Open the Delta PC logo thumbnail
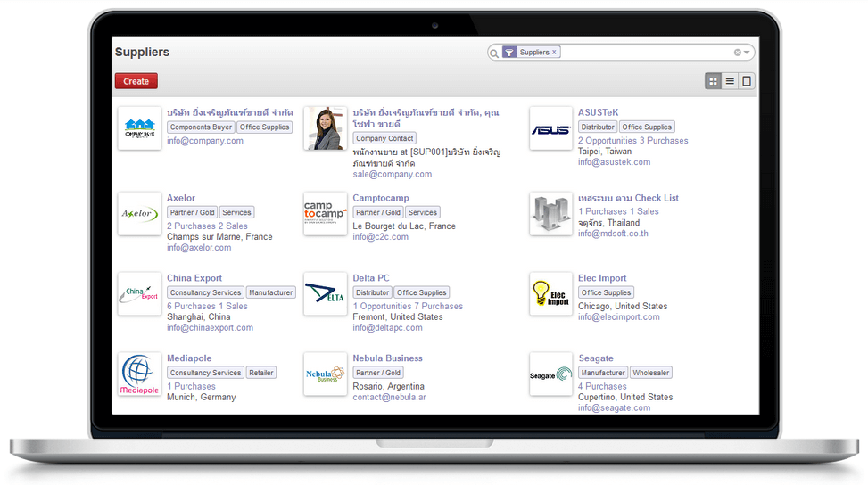The height and width of the screenshot is (485, 868). point(326,294)
